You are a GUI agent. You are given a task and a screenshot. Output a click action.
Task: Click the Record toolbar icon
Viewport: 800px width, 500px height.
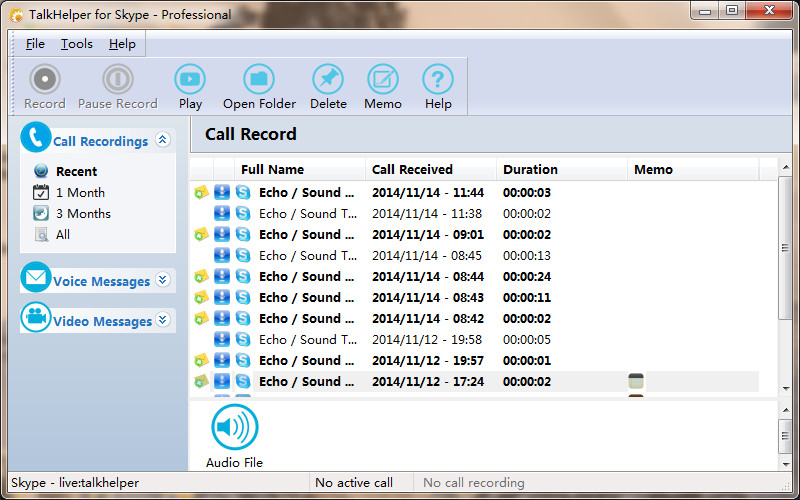pos(45,79)
